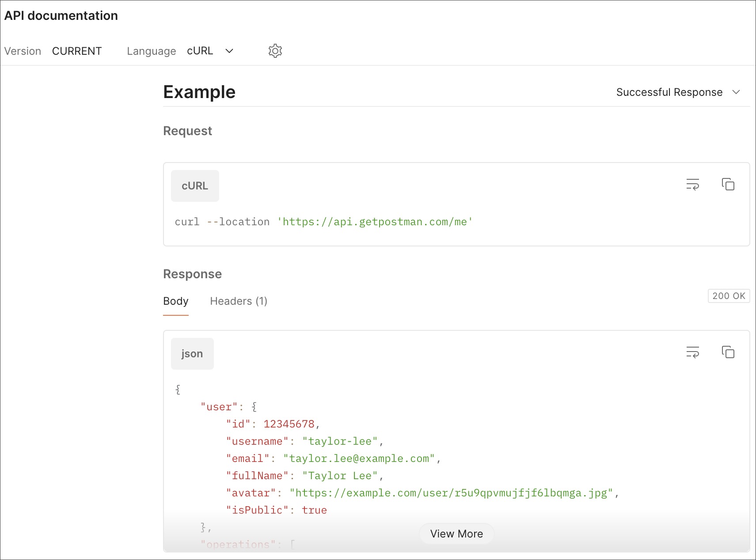Toggle line wrapping on the JSON response

pos(693,352)
